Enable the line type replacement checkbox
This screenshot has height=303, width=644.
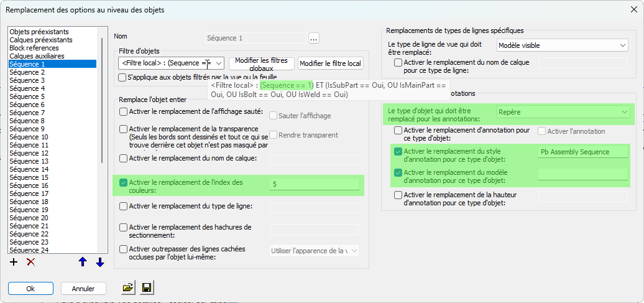point(123,207)
